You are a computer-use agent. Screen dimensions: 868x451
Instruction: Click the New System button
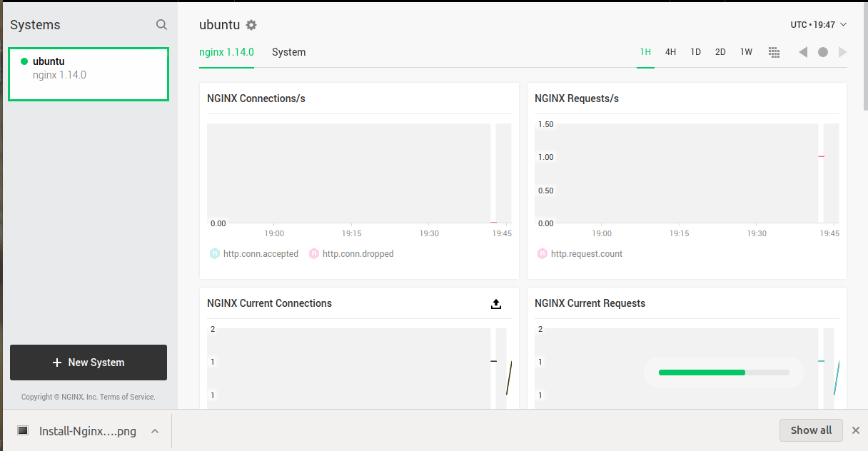coord(88,363)
